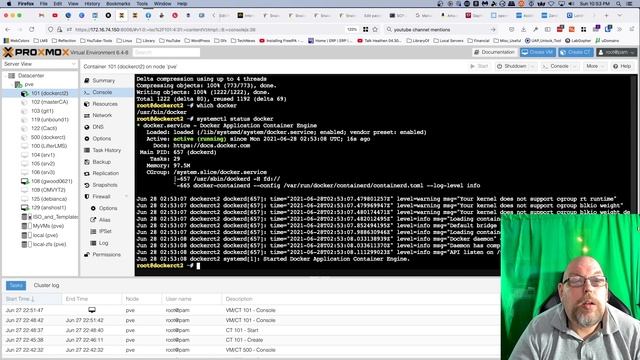View Task History for the container
This screenshot has width=640, height=360.
pos(106,150)
